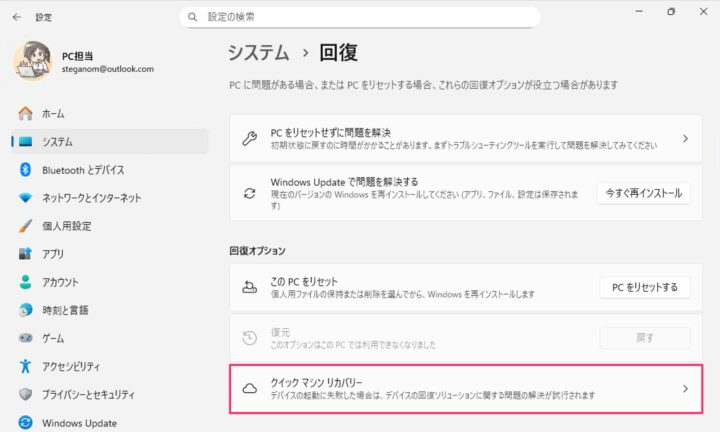Click the back arrow in title bar
The height and width of the screenshot is (432, 720).
(17, 17)
